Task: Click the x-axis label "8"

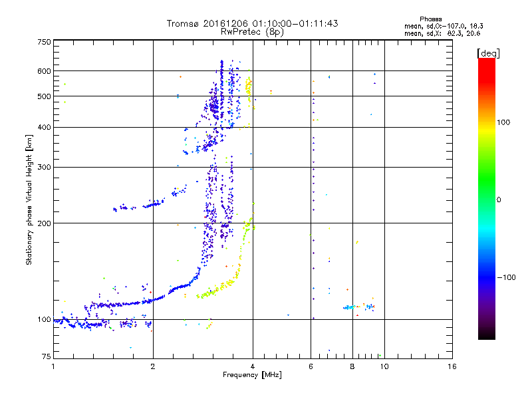Action: coord(352,366)
